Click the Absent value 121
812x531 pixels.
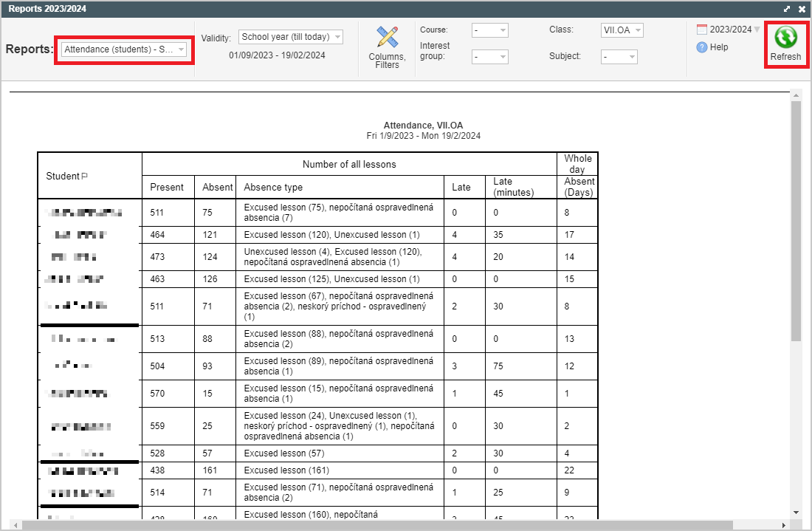210,235
